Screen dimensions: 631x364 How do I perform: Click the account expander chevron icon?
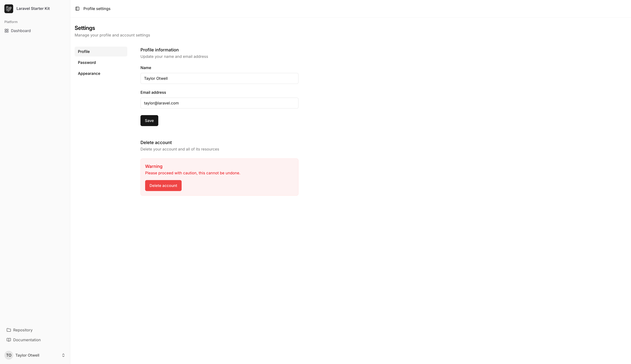(x=63, y=355)
